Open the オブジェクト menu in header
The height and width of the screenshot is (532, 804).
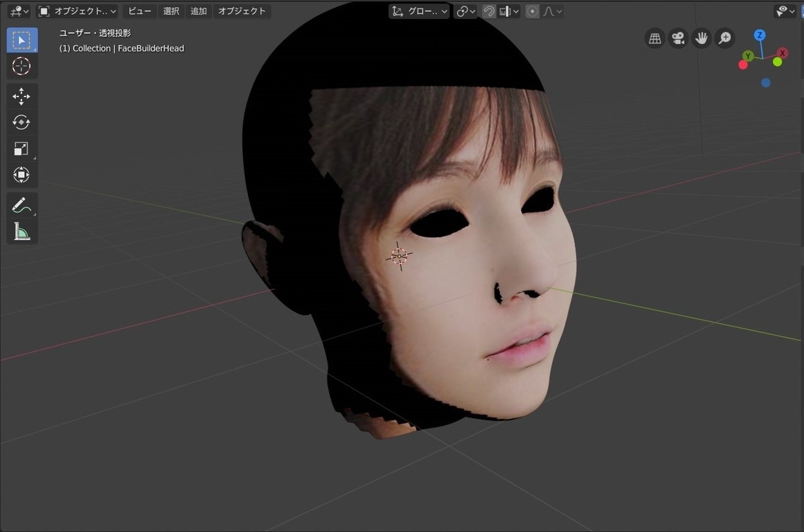(x=242, y=11)
